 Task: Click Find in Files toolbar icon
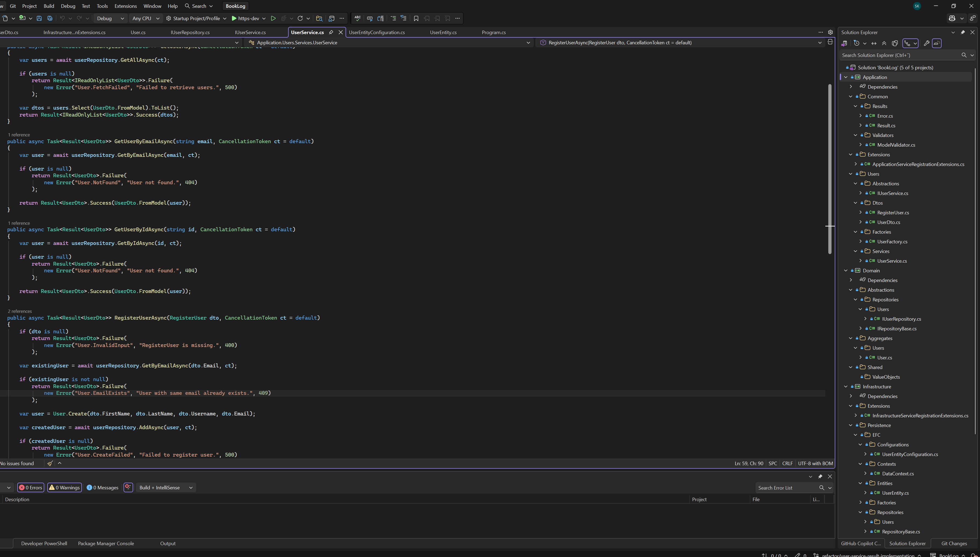point(319,18)
